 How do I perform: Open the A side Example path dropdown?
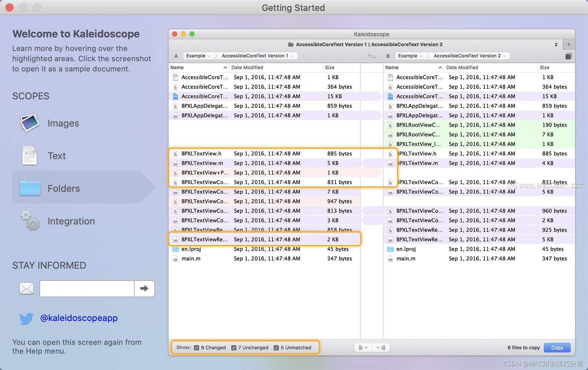point(198,56)
